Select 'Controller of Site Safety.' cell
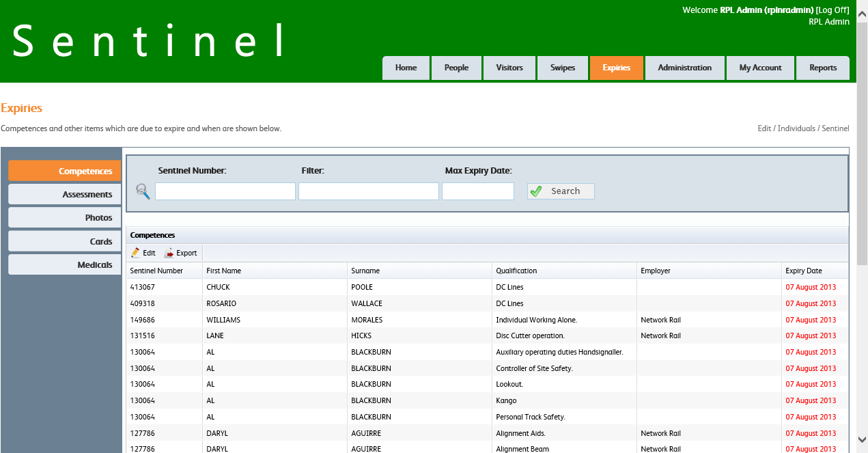Screen dimensions: 868x453 565,368
